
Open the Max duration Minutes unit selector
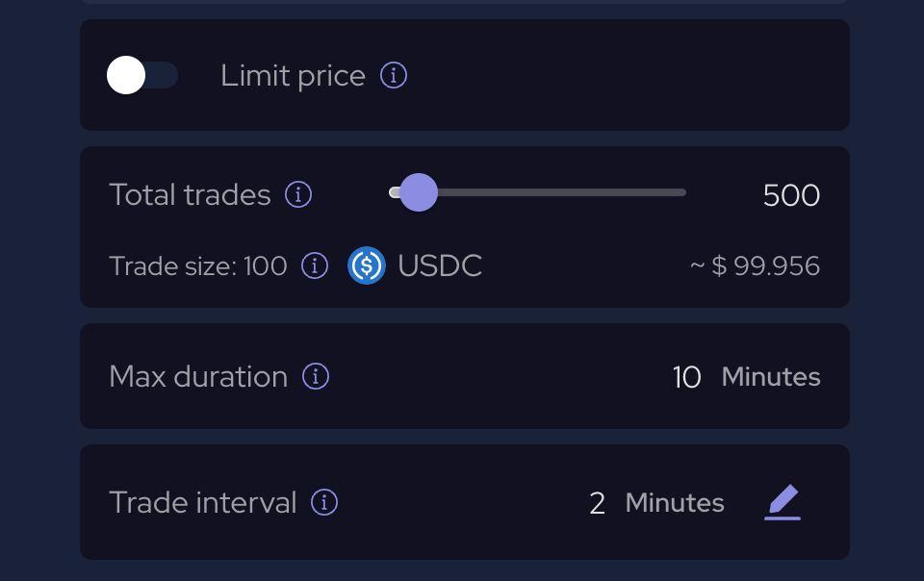click(x=771, y=377)
